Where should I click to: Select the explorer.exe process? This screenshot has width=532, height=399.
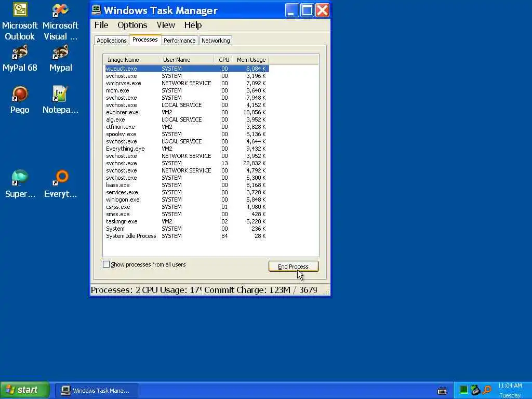(187, 112)
